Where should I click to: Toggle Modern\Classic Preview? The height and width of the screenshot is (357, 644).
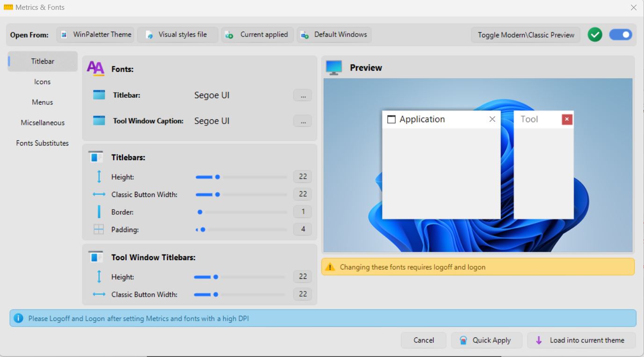[x=526, y=35]
